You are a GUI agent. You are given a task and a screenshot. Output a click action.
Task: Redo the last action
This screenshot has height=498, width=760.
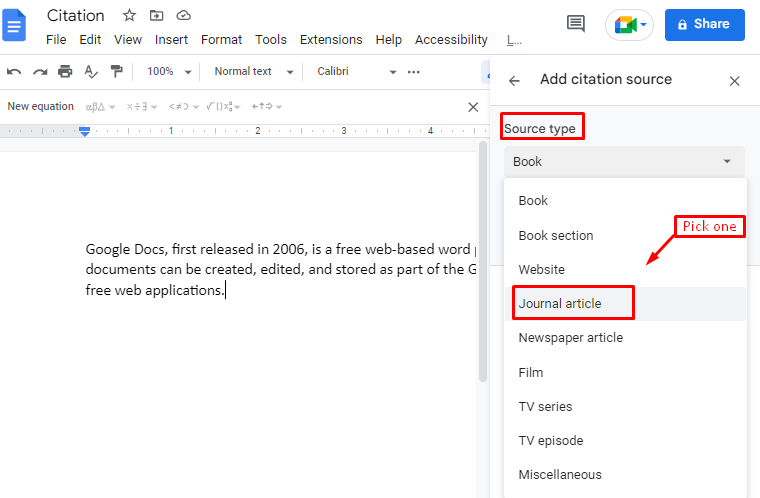(x=40, y=72)
